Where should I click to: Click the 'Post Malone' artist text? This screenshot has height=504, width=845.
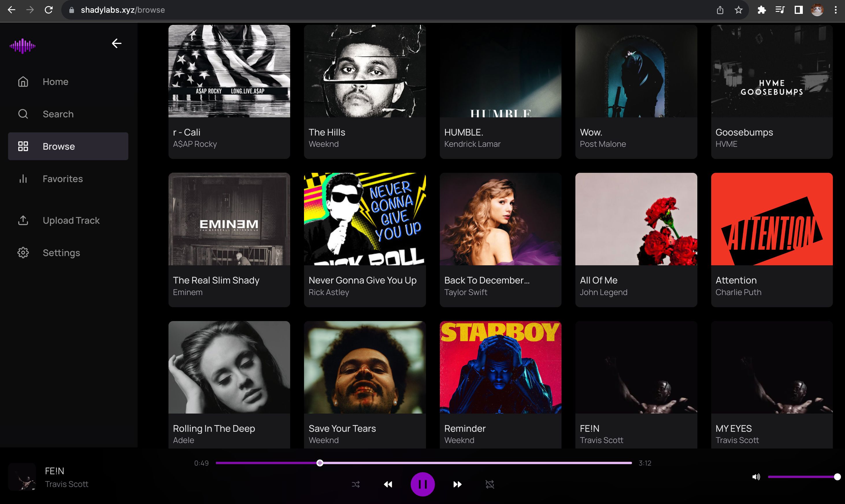pyautogui.click(x=603, y=144)
